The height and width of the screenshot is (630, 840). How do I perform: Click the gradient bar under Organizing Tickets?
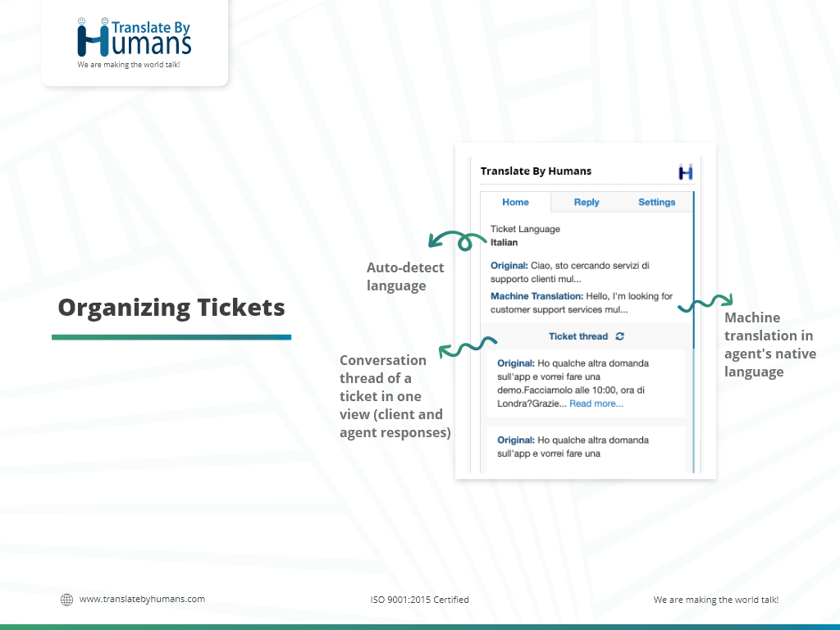click(x=171, y=337)
